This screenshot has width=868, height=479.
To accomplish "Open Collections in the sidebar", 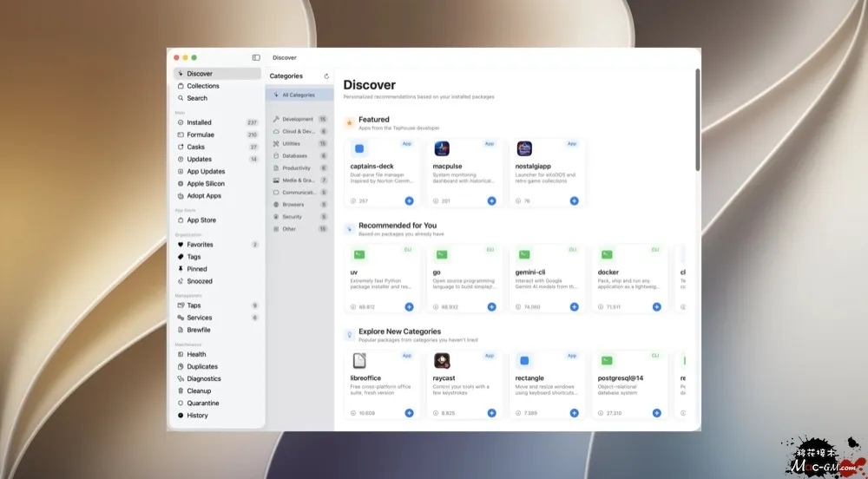I will pos(217,86).
